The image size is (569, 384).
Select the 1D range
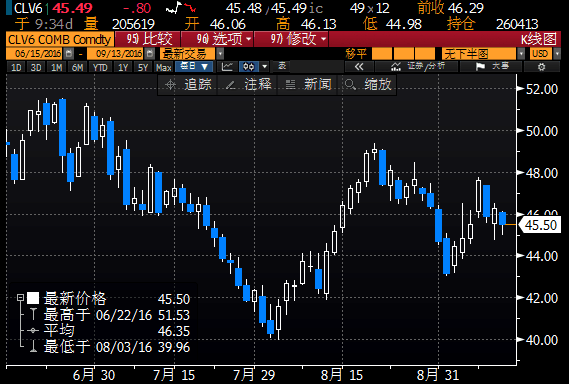click(16, 67)
